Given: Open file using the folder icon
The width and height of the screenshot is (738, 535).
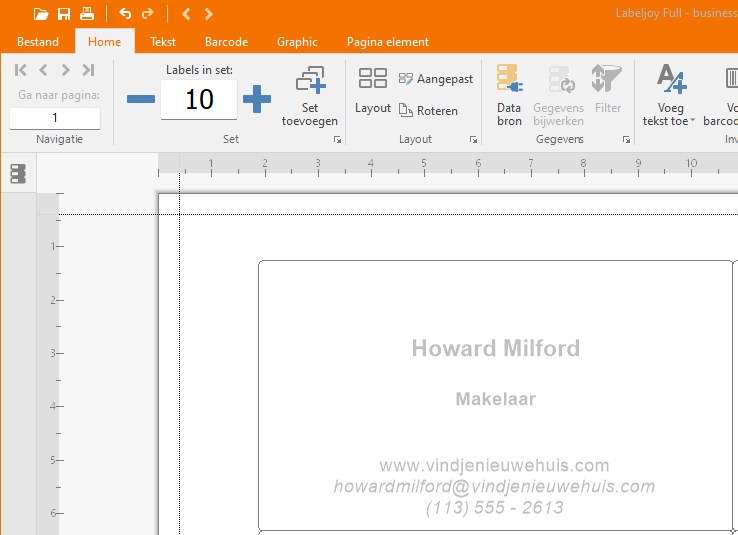Looking at the screenshot, I should point(41,14).
